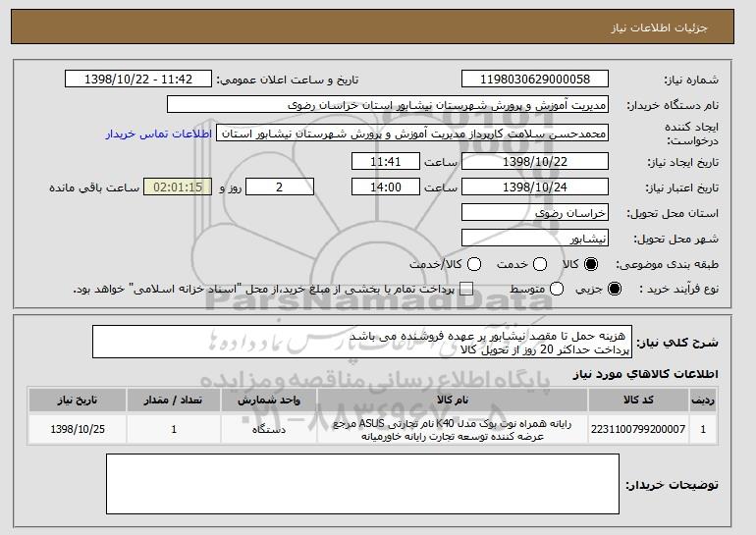Select the کالا radio button
This screenshot has width=756, height=535.
click(x=590, y=264)
